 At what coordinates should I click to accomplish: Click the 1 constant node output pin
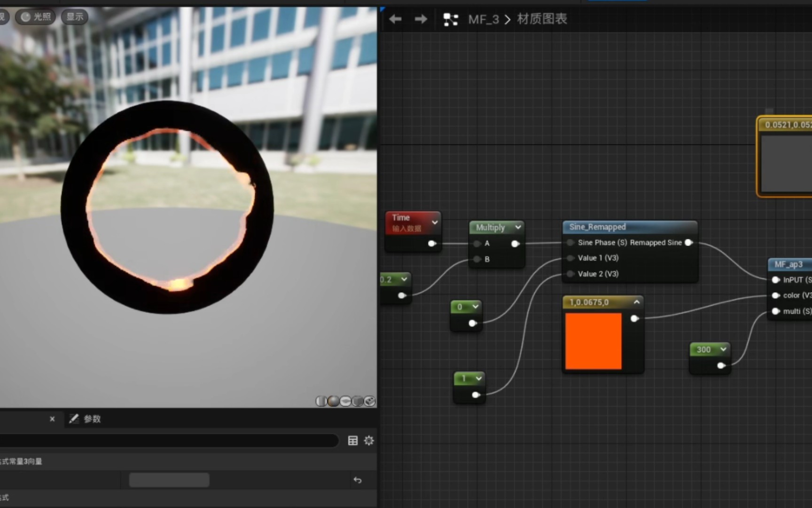(x=476, y=395)
